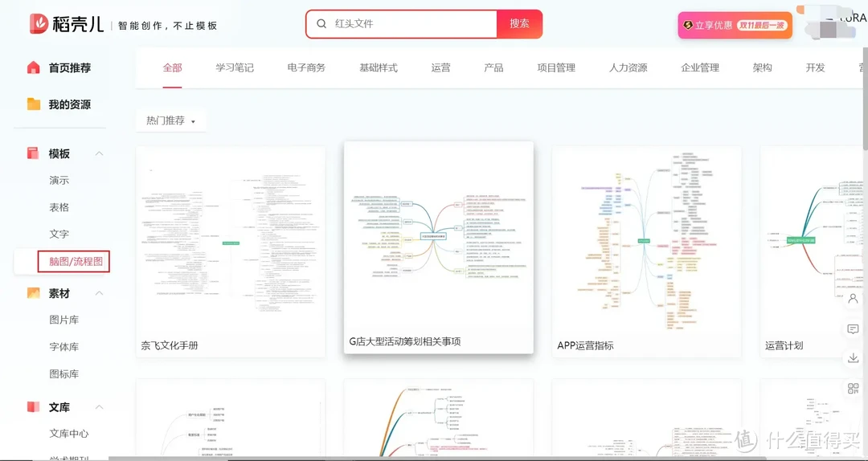The image size is (868, 461).
Task: Switch to 人力资源 tab
Action: click(x=628, y=68)
